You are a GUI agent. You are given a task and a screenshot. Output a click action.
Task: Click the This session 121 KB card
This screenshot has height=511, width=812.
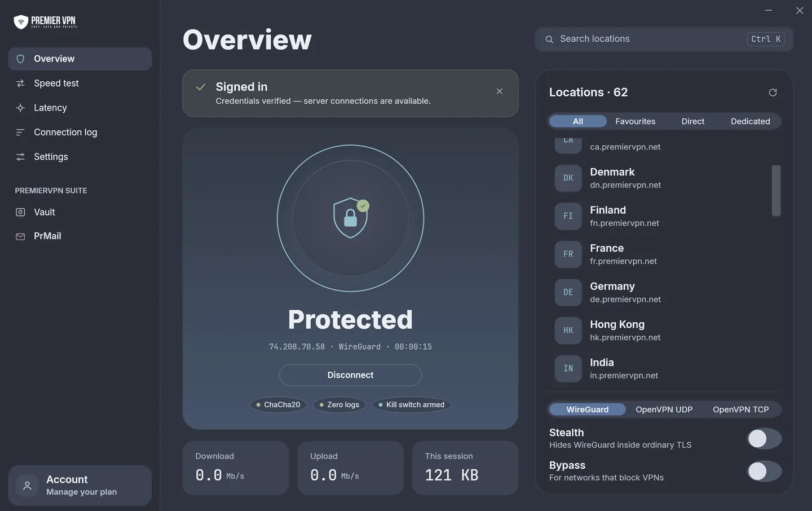(x=465, y=468)
